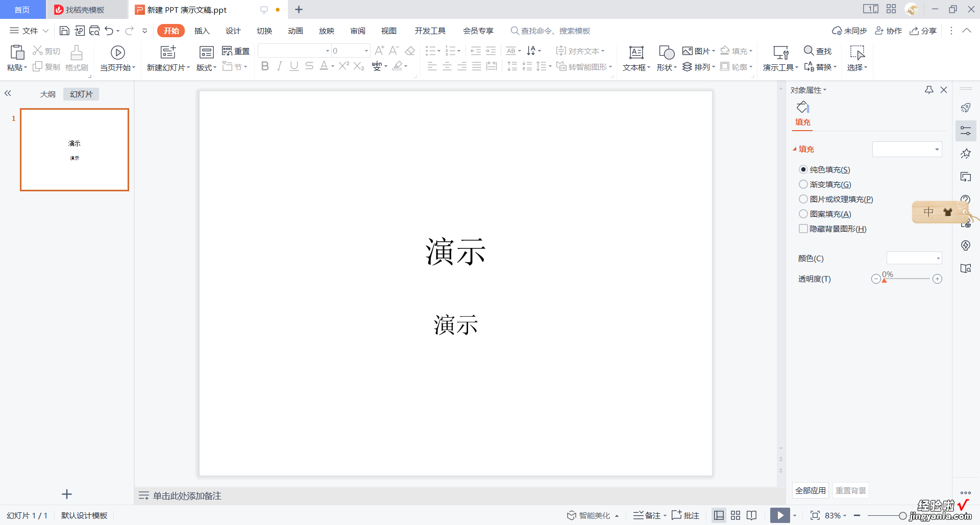The width and height of the screenshot is (980, 525).
Task: Click the clear formatting eraser icon
Action: (410, 51)
